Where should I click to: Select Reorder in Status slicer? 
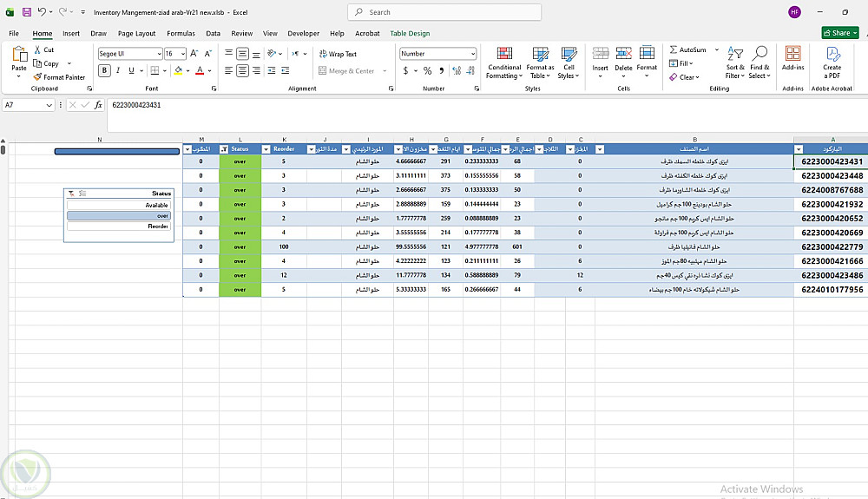(119, 227)
